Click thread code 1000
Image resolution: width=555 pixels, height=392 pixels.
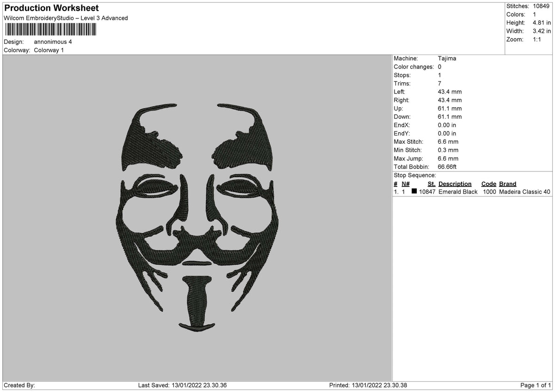489,192
